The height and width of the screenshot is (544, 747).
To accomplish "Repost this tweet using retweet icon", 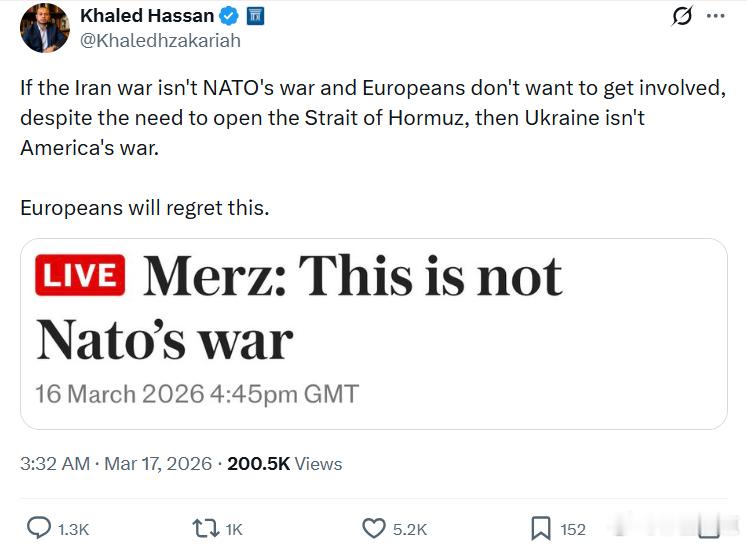I will [x=205, y=528].
